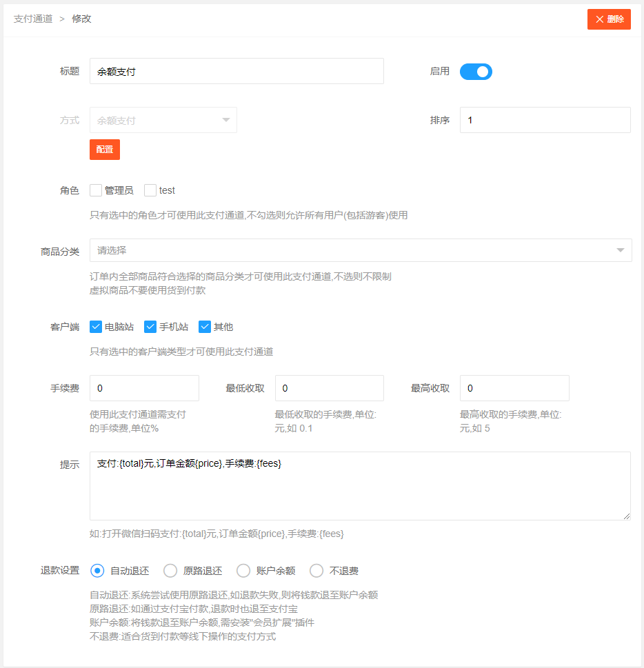Choose the 账户余额 refund radio option

tap(243, 571)
